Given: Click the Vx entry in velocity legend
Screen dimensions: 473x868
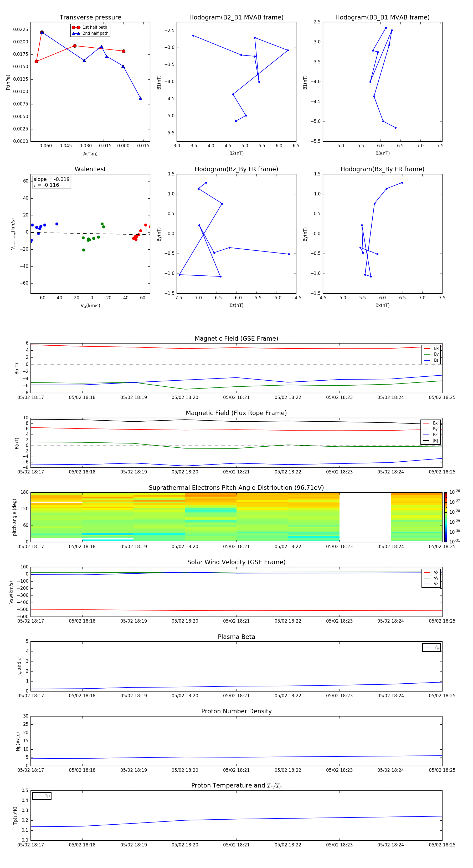Looking at the screenshot, I should pyautogui.click(x=431, y=572).
